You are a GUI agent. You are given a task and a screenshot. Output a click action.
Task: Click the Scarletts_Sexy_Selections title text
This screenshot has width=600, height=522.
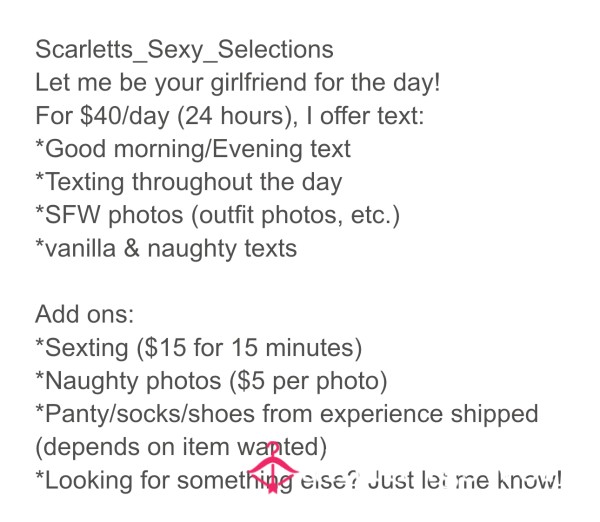[184, 50]
